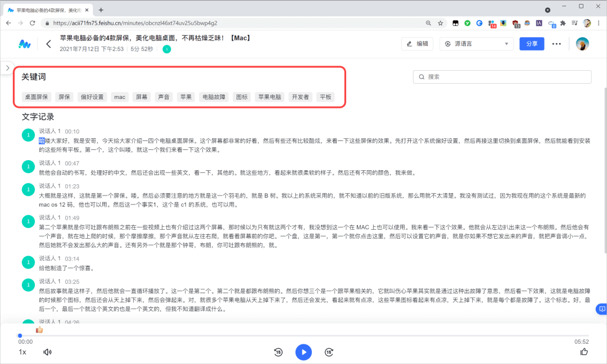This screenshot has width=607, height=364.
Task: Click the green participant badge near duration
Action: 166,49
